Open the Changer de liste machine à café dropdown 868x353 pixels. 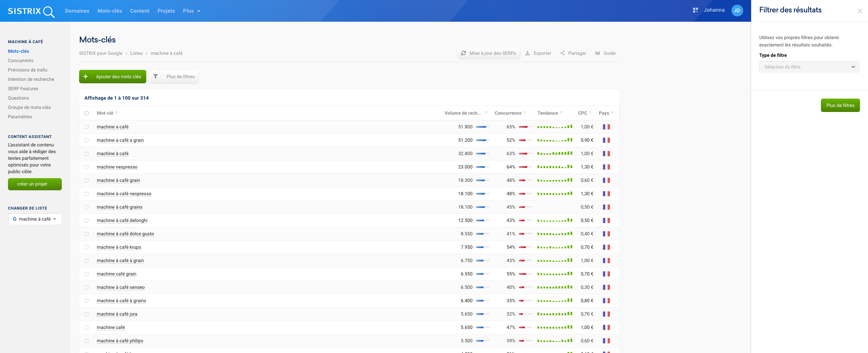click(x=35, y=219)
